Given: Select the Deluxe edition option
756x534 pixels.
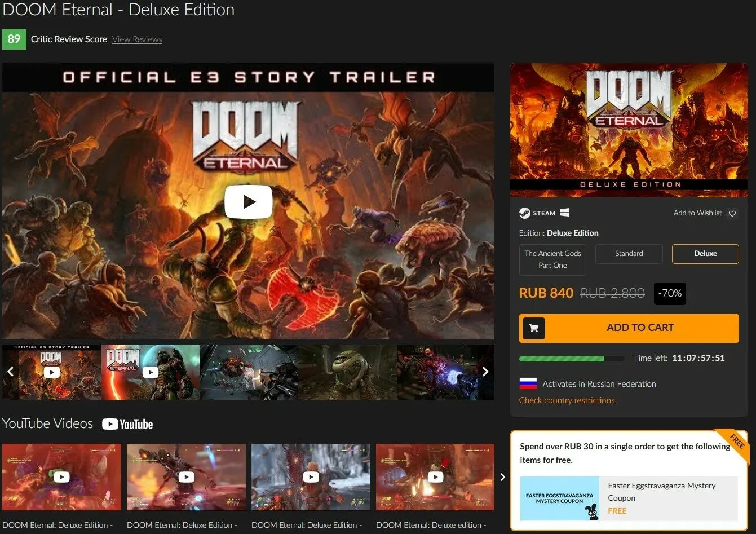Looking at the screenshot, I should [705, 254].
